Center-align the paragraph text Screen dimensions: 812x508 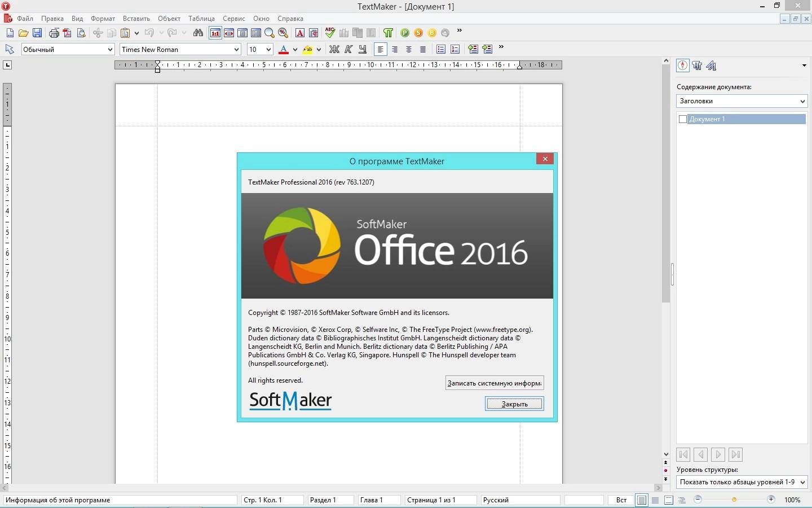tap(395, 50)
